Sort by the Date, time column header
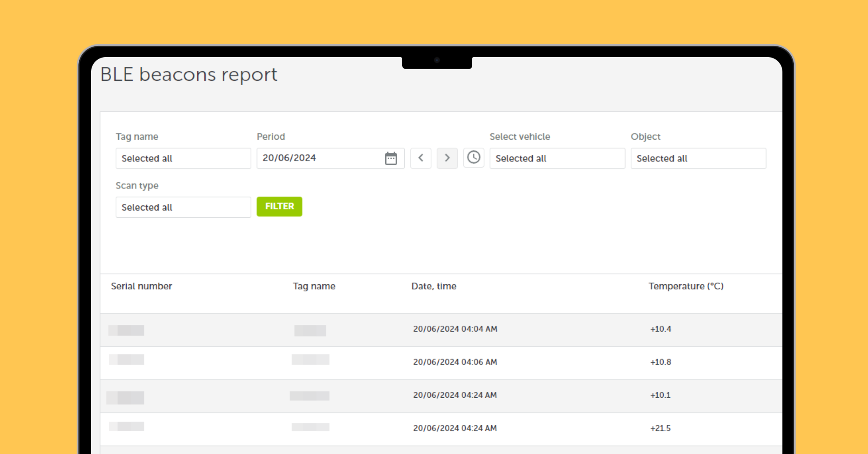 [x=434, y=286]
